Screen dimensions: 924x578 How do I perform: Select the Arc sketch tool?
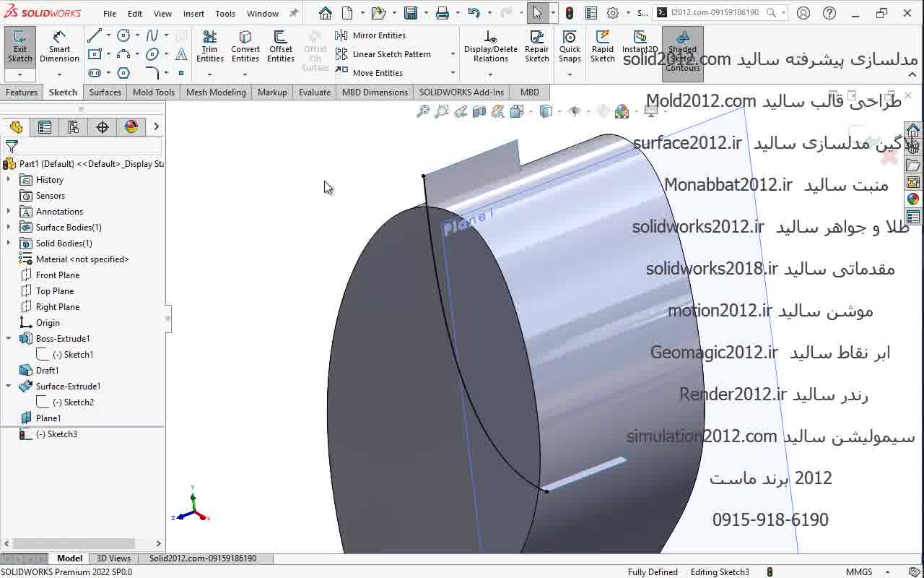tap(123, 54)
